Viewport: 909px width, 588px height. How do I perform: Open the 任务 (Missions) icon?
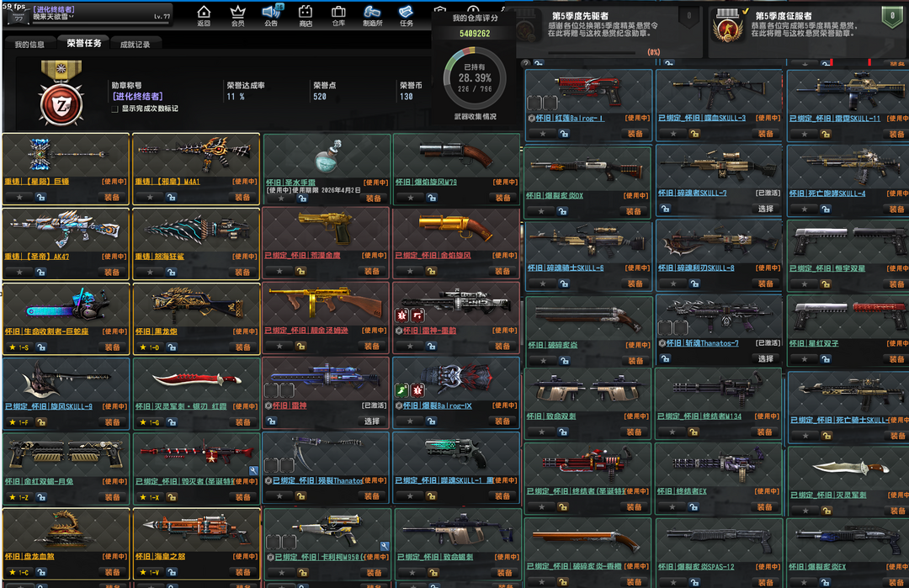[x=407, y=15]
